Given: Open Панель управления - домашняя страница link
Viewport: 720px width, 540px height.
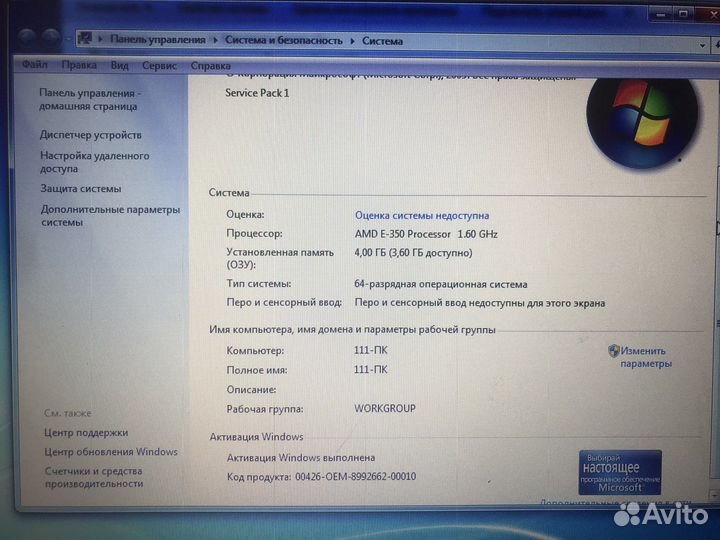Looking at the screenshot, I should (90, 100).
